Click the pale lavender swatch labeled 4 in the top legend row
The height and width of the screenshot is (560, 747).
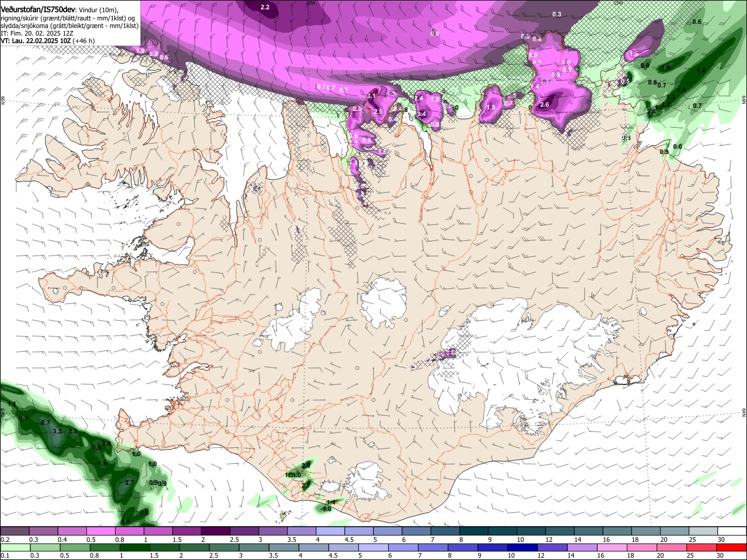click(x=330, y=531)
